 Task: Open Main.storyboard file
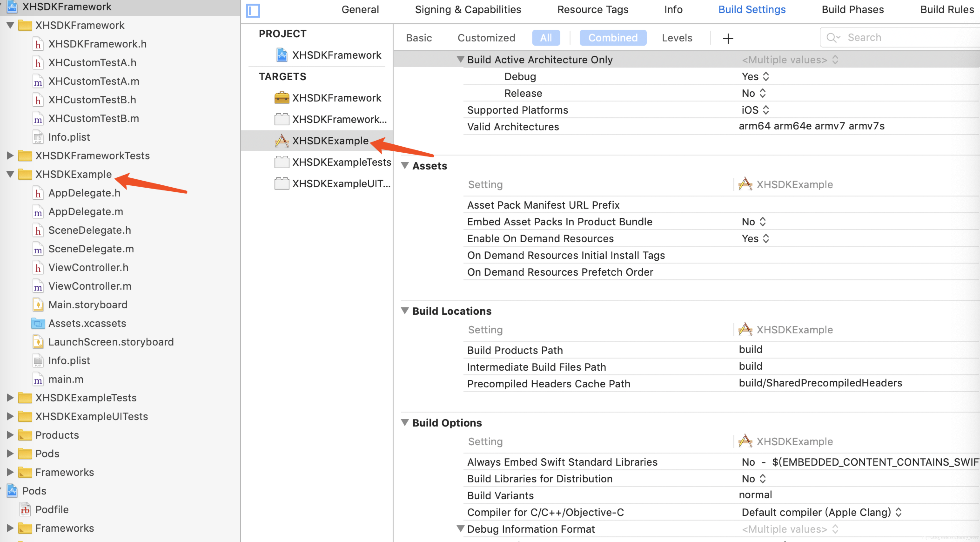[x=87, y=305]
